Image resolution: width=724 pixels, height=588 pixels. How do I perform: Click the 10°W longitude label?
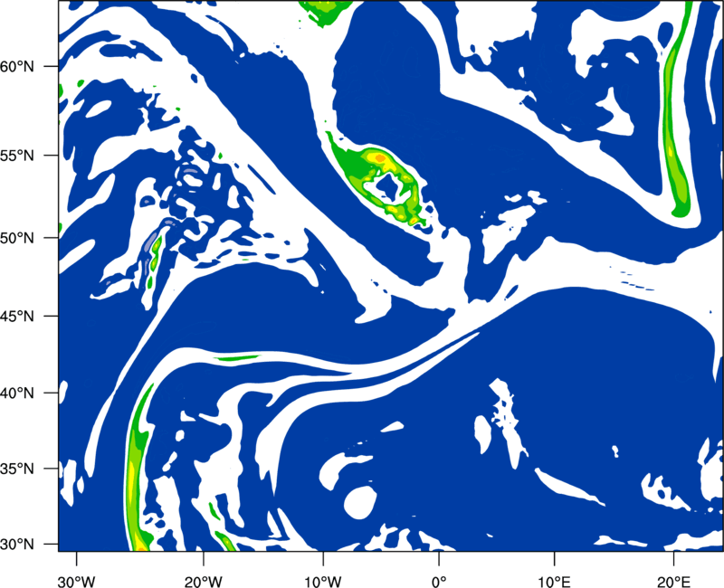click(323, 582)
